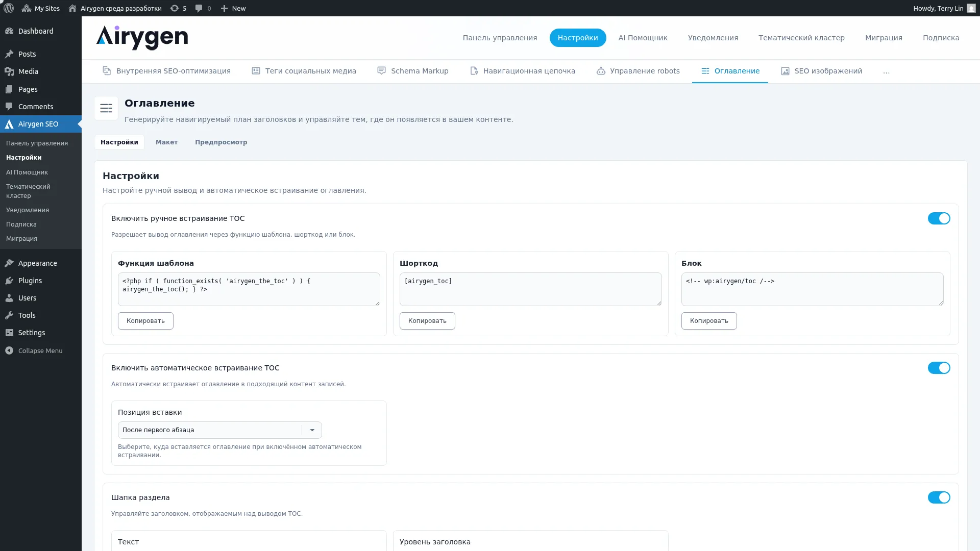Open sidebar submenu link Уведомления
980x551 pixels.
point(28,210)
